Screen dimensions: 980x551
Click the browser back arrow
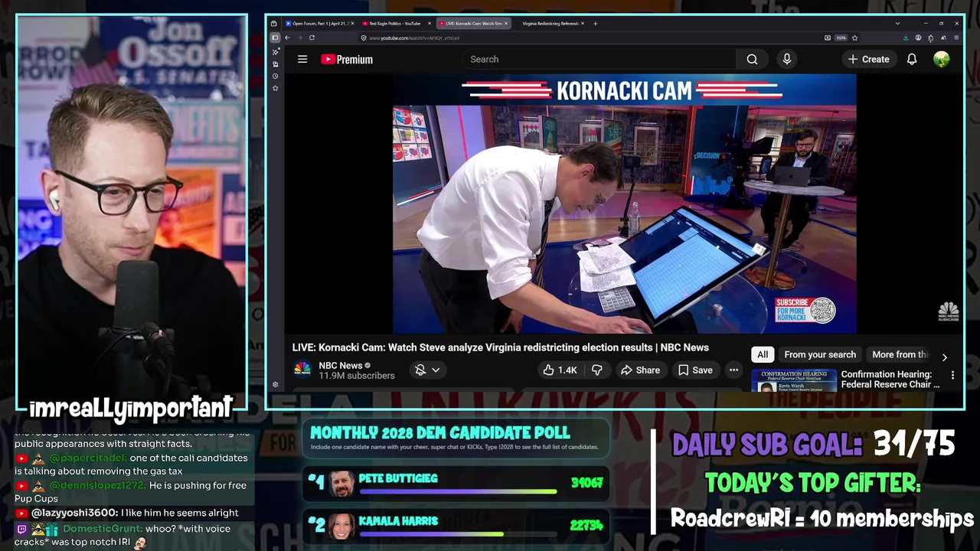[287, 37]
